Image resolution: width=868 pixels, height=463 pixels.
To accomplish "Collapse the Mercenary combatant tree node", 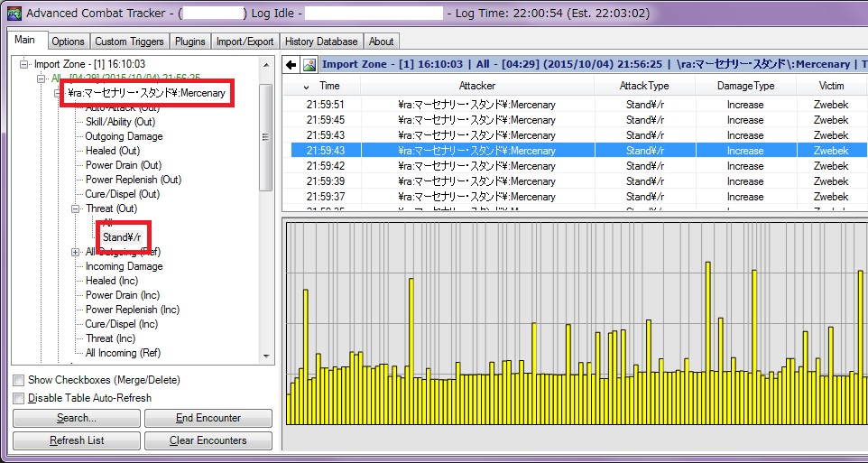I will (58, 94).
